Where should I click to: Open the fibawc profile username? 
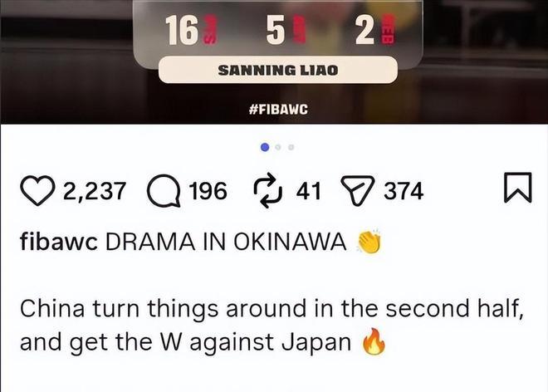pos(59,242)
